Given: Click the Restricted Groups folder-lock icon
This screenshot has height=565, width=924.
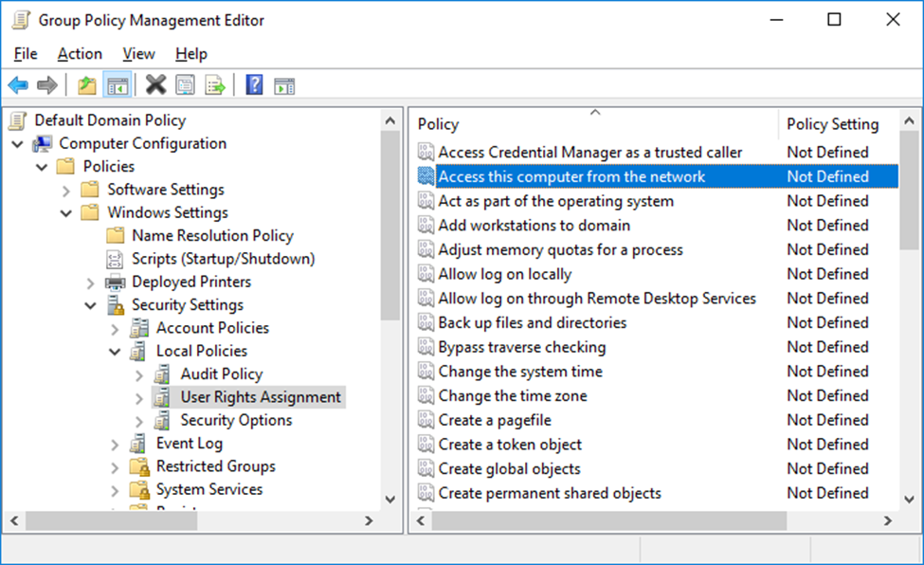Looking at the screenshot, I should point(139,466).
